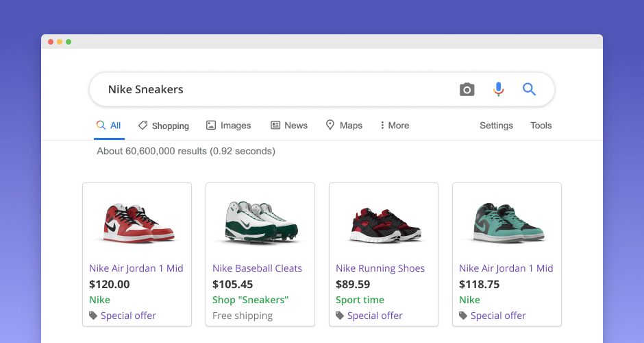Click the $89.59 price text

click(x=353, y=284)
